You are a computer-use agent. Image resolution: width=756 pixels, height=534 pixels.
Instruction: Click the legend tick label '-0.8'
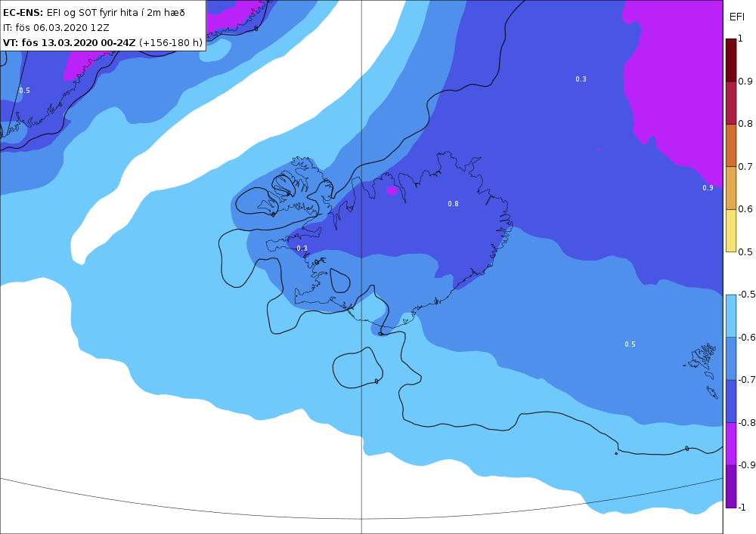click(x=746, y=422)
